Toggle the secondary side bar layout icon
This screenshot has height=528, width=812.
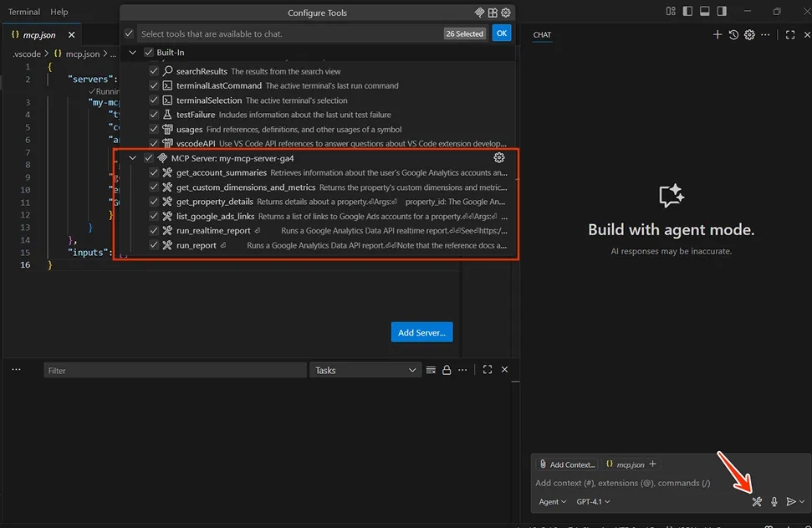722,11
